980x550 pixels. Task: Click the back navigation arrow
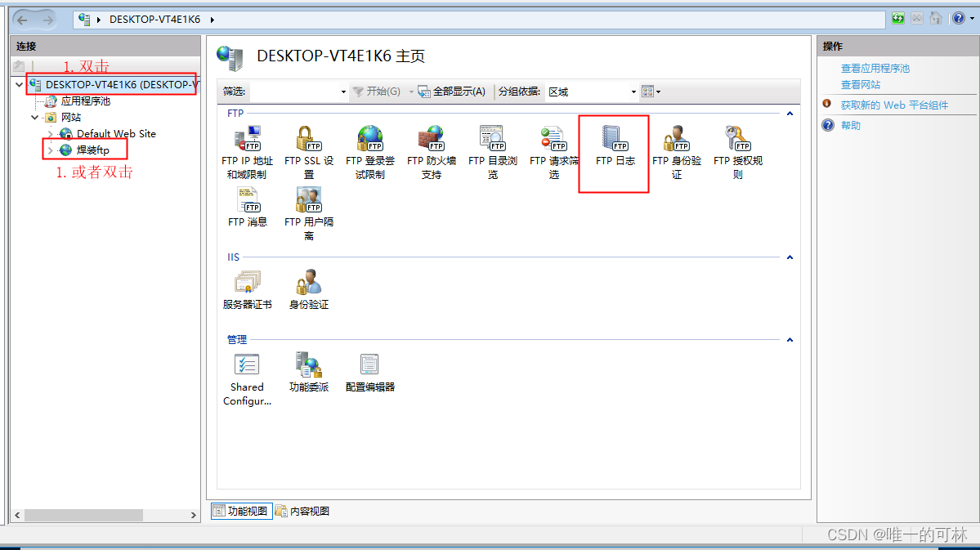point(23,20)
